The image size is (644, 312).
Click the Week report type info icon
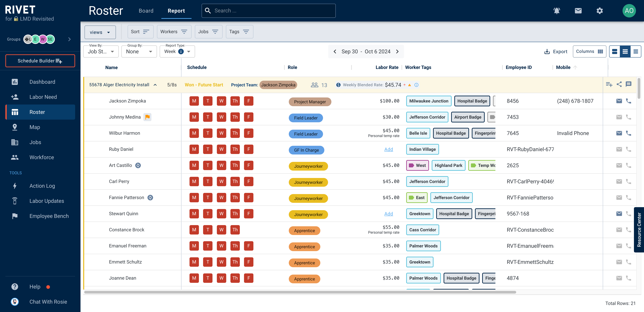[x=181, y=51]
